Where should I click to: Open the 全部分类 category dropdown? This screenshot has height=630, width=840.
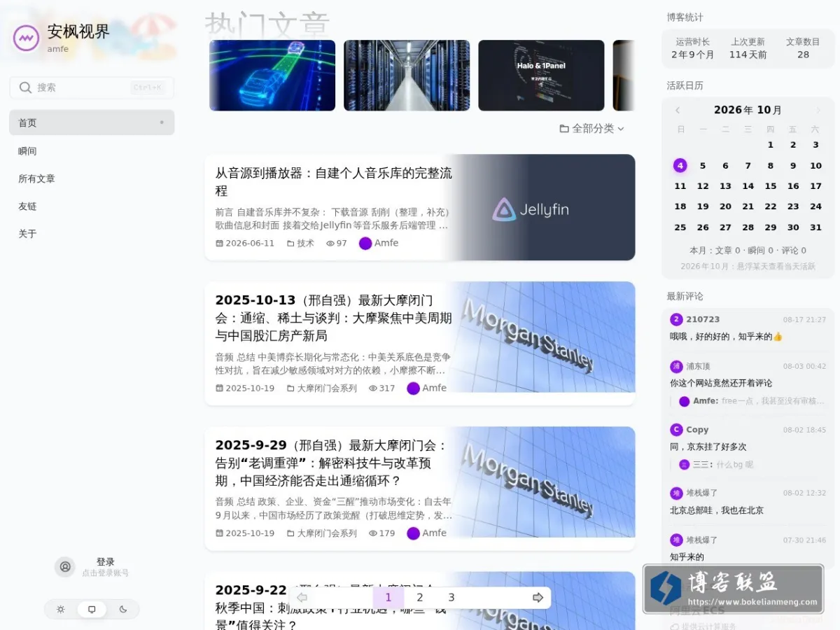pos(592,129)
